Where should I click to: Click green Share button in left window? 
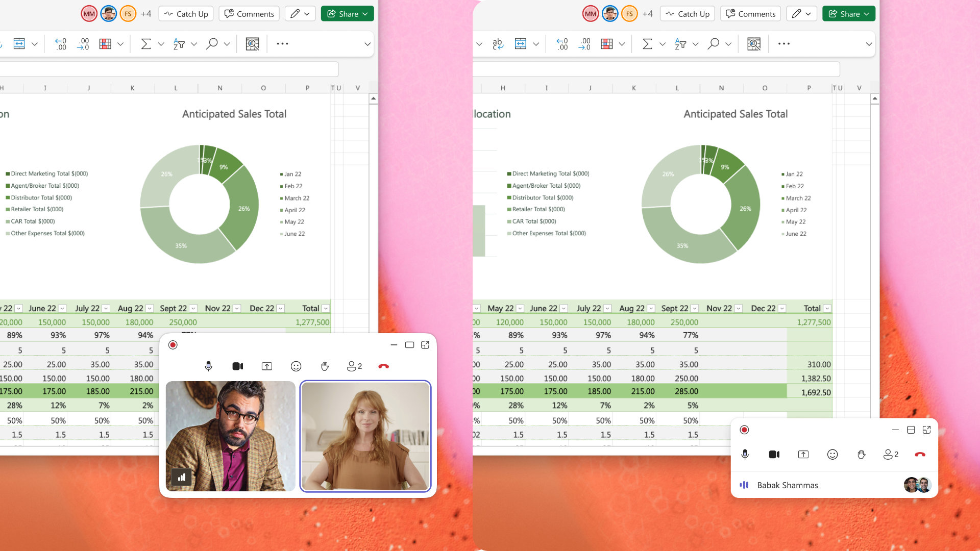(347, 14)
